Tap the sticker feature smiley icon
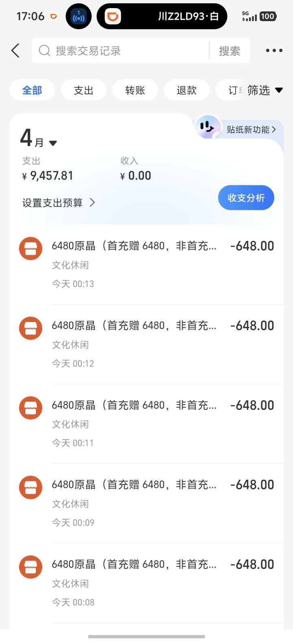This screenshot has height=644, width=293. click(x=208, y=128)
